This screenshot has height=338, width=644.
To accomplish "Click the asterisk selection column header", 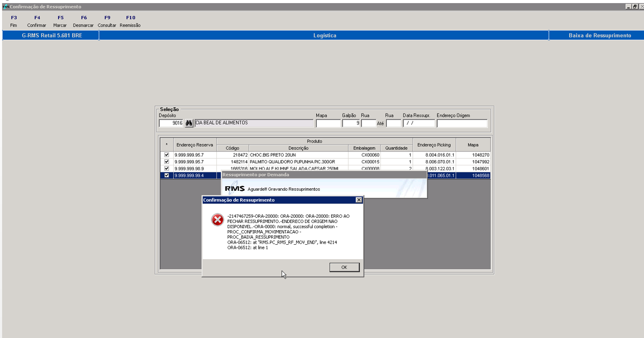I will click(166, 145).
